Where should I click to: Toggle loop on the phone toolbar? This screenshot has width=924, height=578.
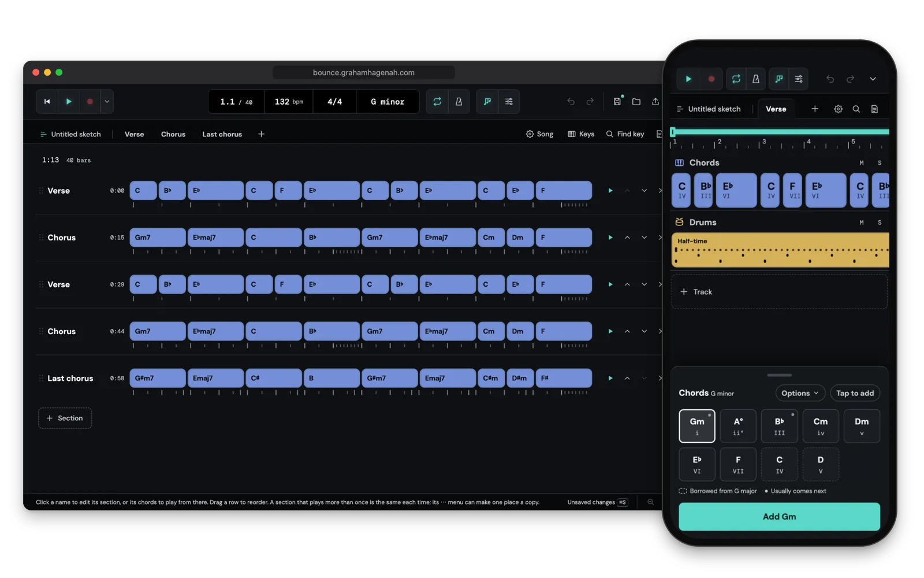coord(736,79)
